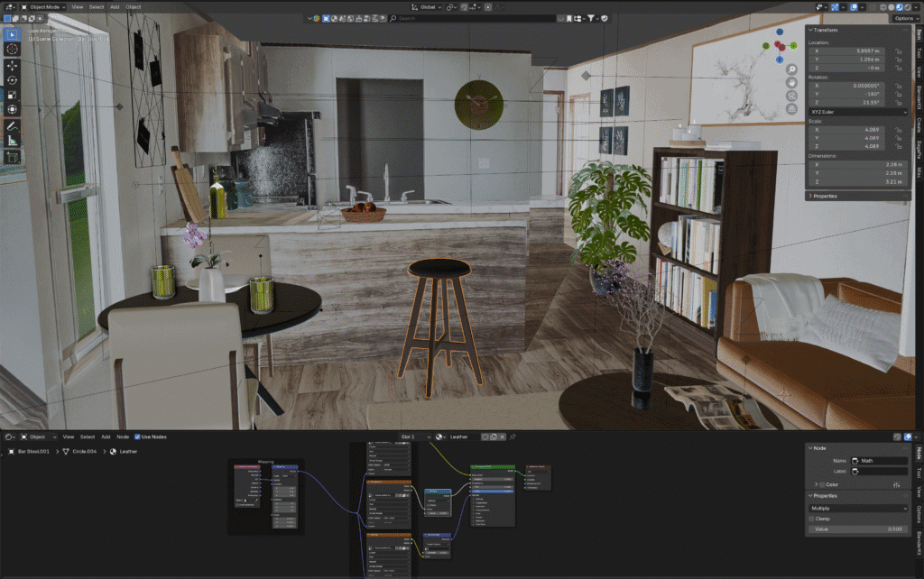Screen dimensions: 924x579
Task: Select the Scale tool
Action: coord(12,95)
